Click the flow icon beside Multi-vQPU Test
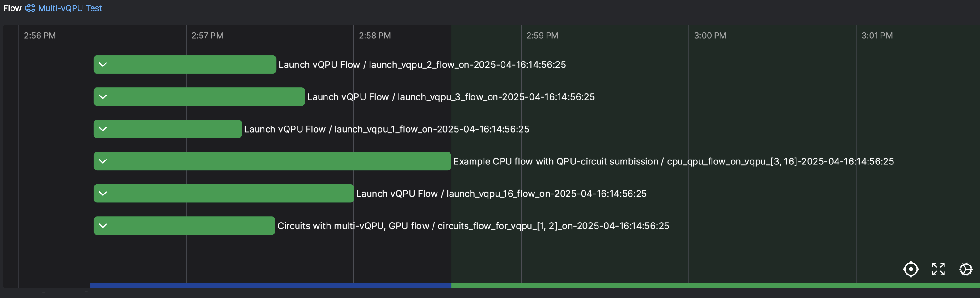 30,8
